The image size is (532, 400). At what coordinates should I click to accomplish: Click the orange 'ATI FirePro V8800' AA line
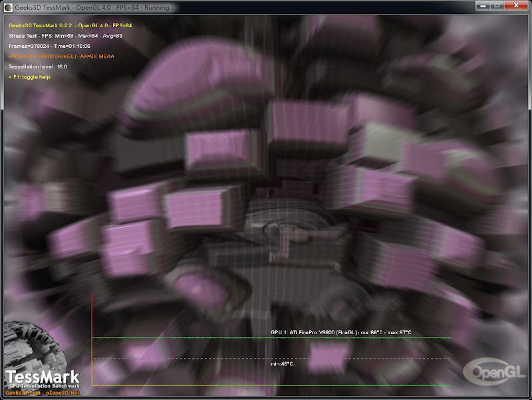pos(61,56)
